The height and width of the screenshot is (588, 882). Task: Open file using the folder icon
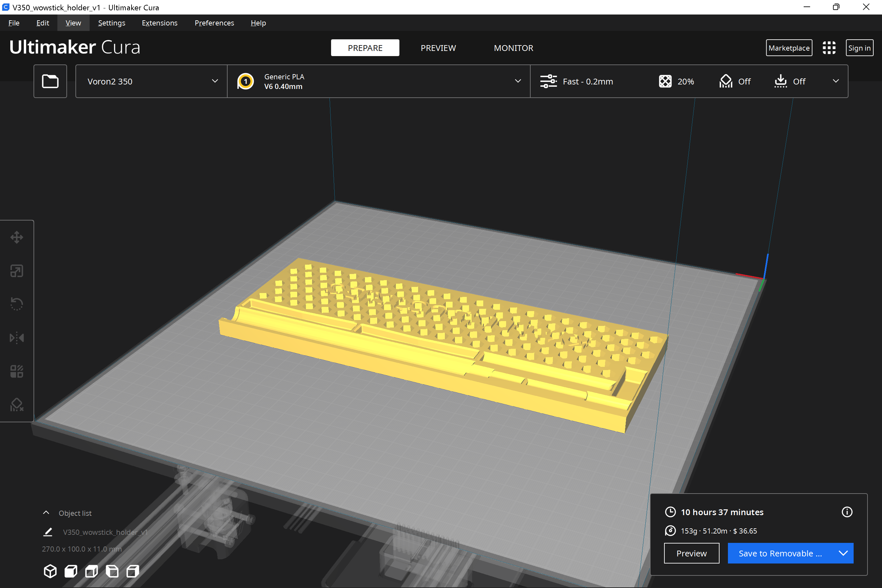click(x=50, y=81)
